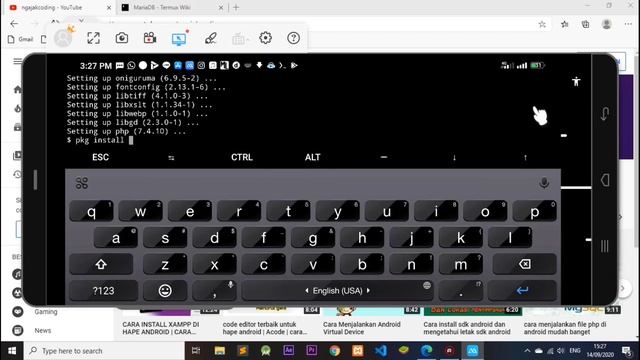The height and width of the screenshot is (360, 640).
Task: Click the Windows search box
Action: tap(104, 351)
